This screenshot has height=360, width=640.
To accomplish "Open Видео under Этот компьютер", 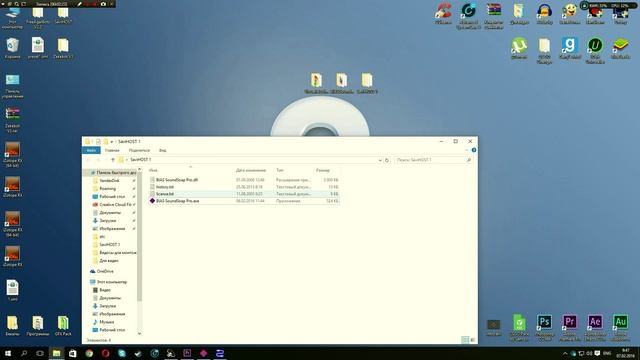I will click(105, 290).
